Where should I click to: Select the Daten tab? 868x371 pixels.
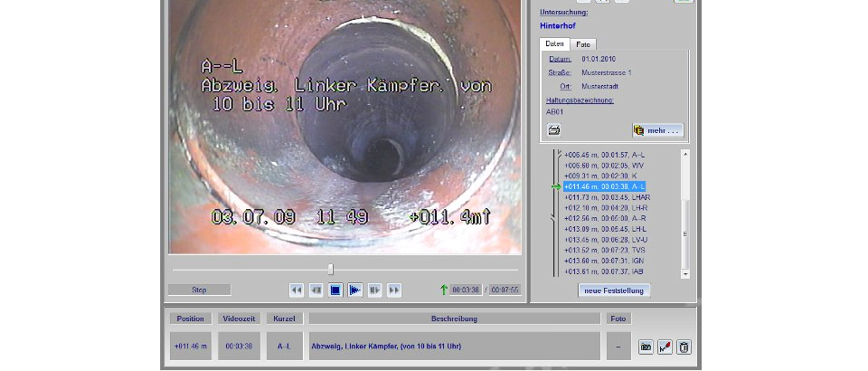(x=554, y=44)
